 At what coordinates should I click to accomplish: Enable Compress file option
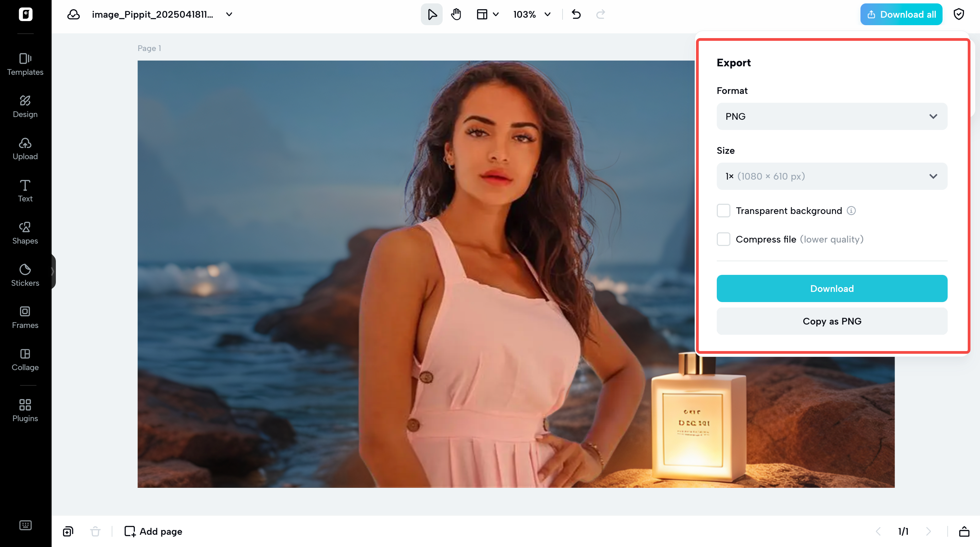[x=723, y=239]
